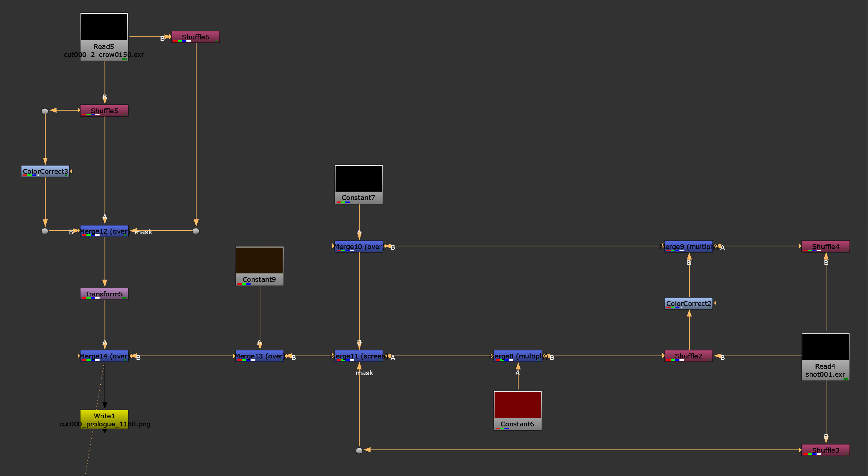The image size is (868, 476).
Task: Select the Constant7 node label
Action: (x=359, y=197)
